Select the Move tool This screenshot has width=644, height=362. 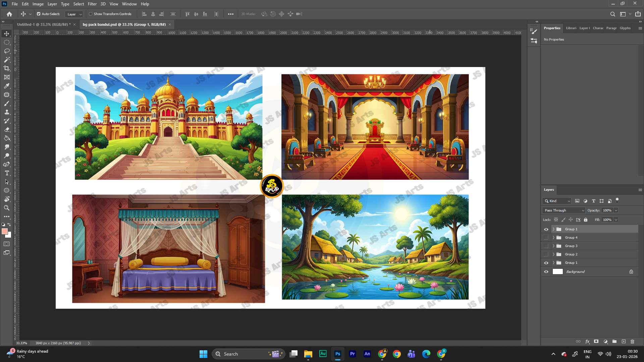[7, 33]
